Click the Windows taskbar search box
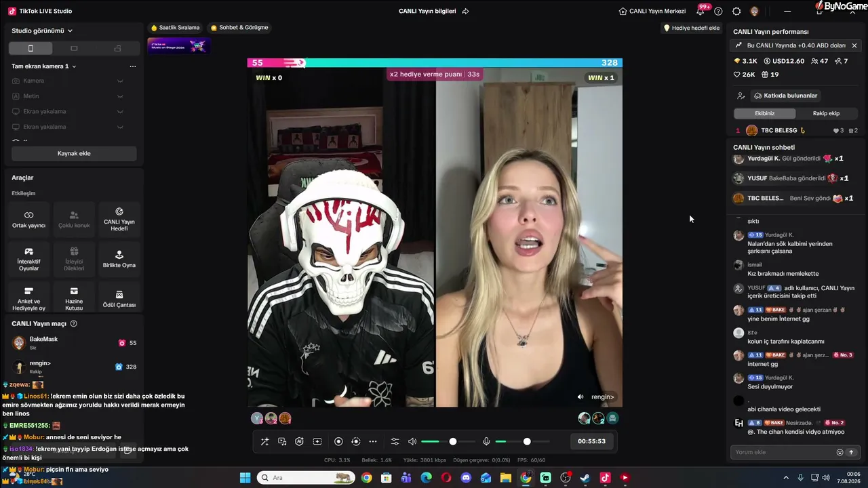The height and width of the screenshot is (488, 868). point(306,478)
